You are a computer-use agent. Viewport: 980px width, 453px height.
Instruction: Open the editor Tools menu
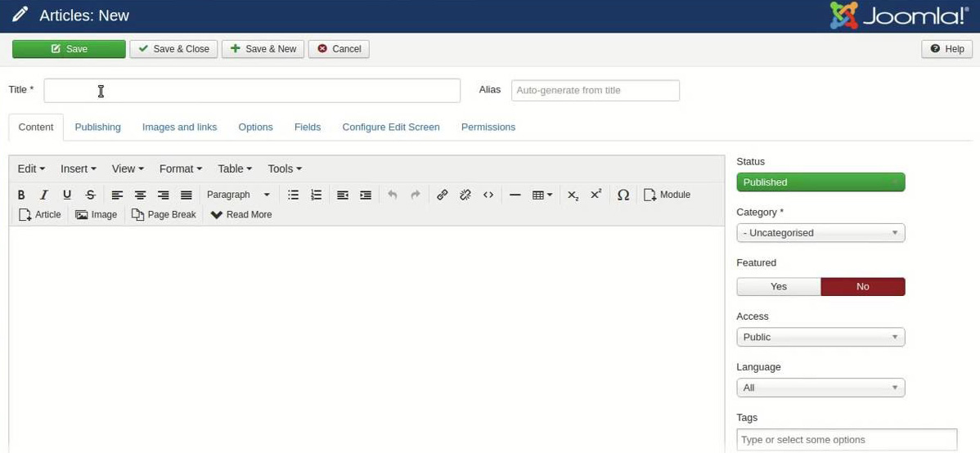[x=285, y=168]
